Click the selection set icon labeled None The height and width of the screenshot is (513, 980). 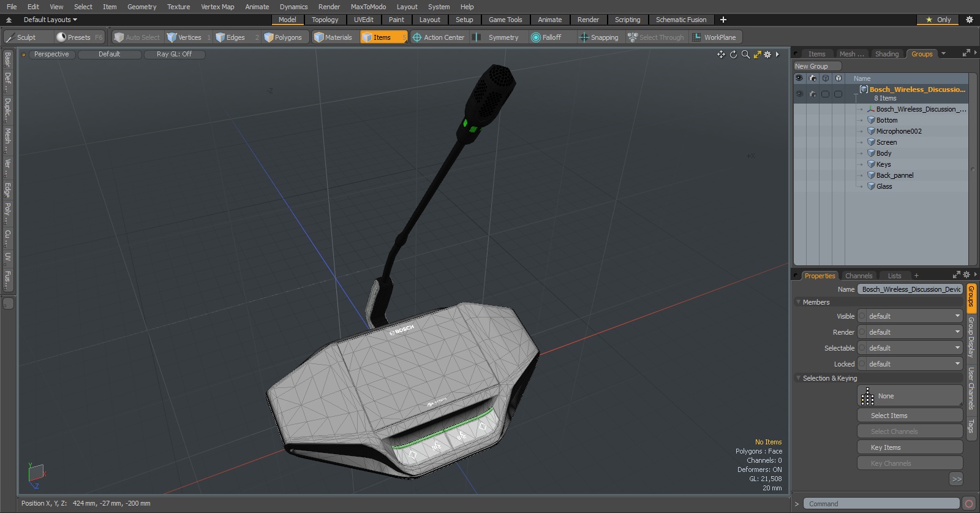click(x=867, y=397)
